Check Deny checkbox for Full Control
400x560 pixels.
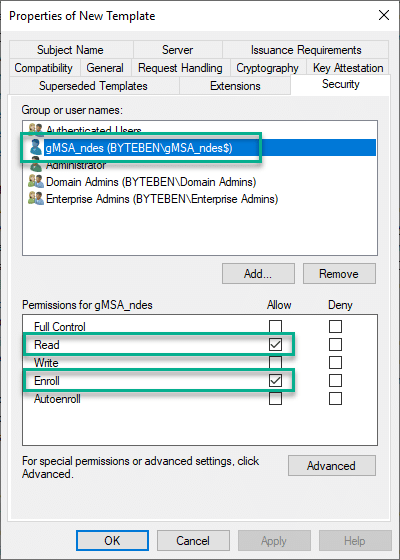(x=335, y=326)
